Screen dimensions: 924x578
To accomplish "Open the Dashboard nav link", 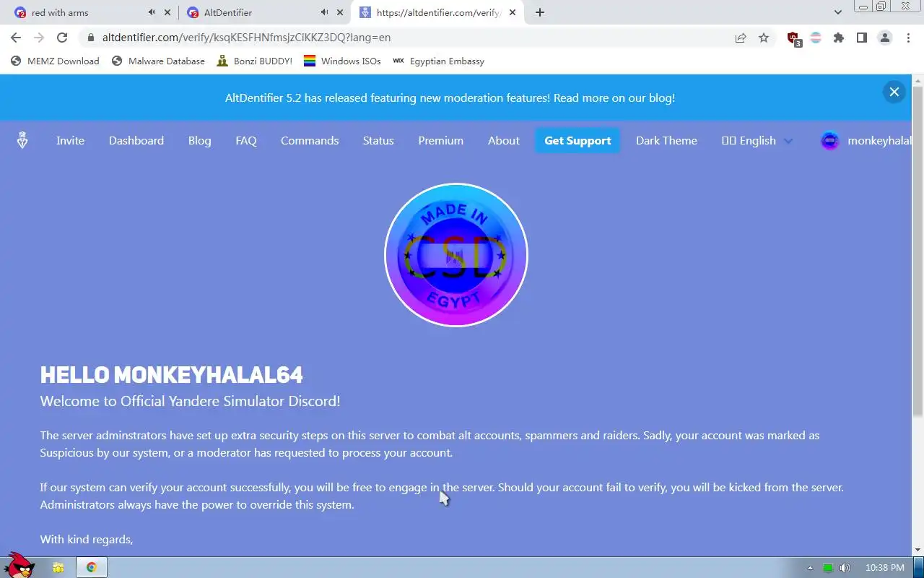I will (x=136, y=141).
